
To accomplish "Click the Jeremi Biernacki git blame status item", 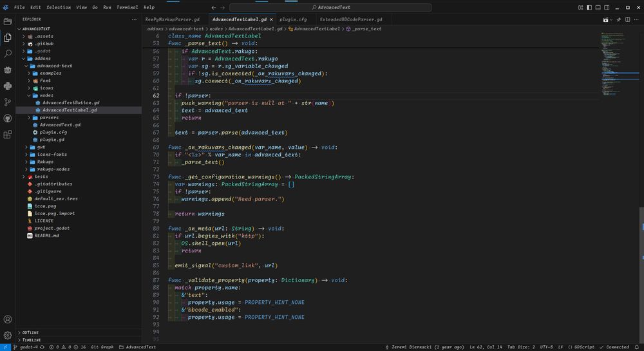I will click(425, 347).
